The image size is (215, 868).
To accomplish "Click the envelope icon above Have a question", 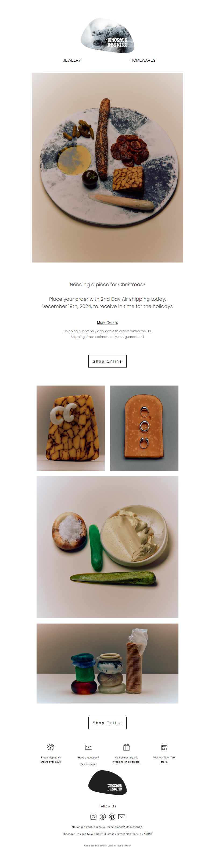I will [88, 747].
